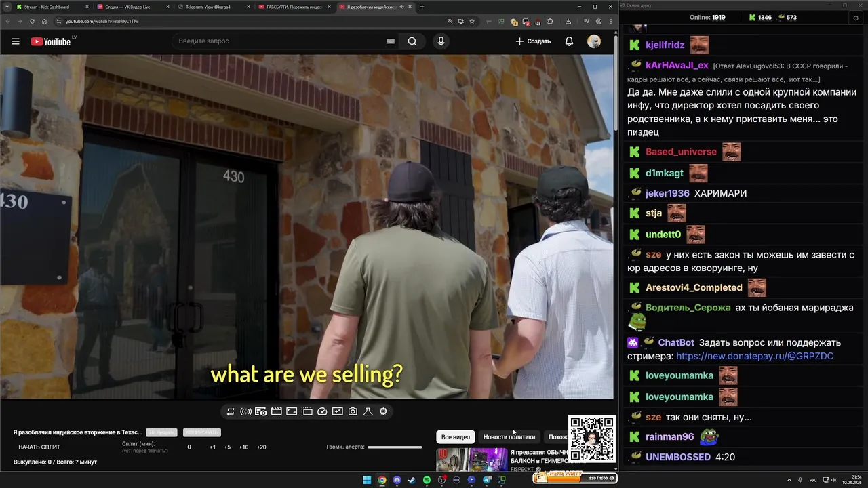
Task: Click chat username Водитель_Сережа
Action: (688, 308)
